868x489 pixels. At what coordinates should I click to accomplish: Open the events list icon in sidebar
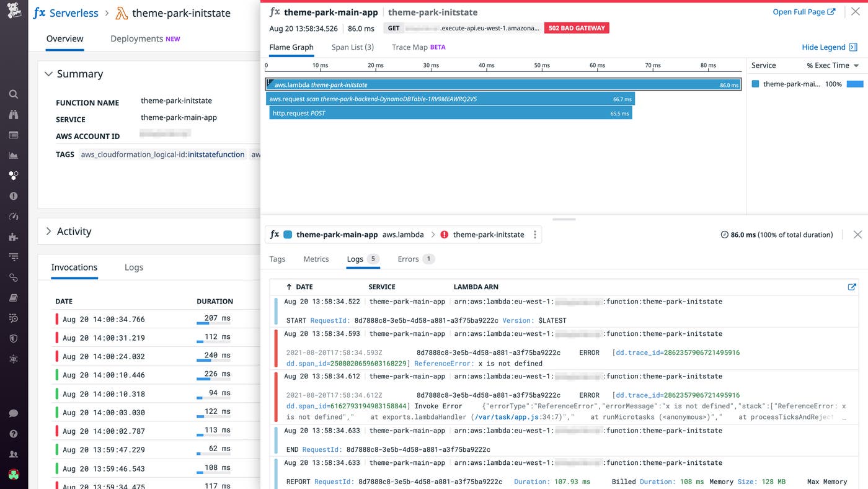coord(14,135)
